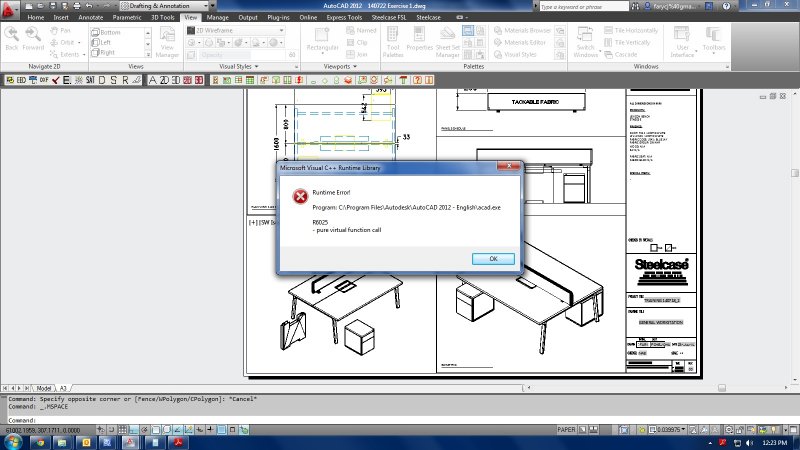
Task: Select the Bottom view in Views list
Action: (106, 32)
